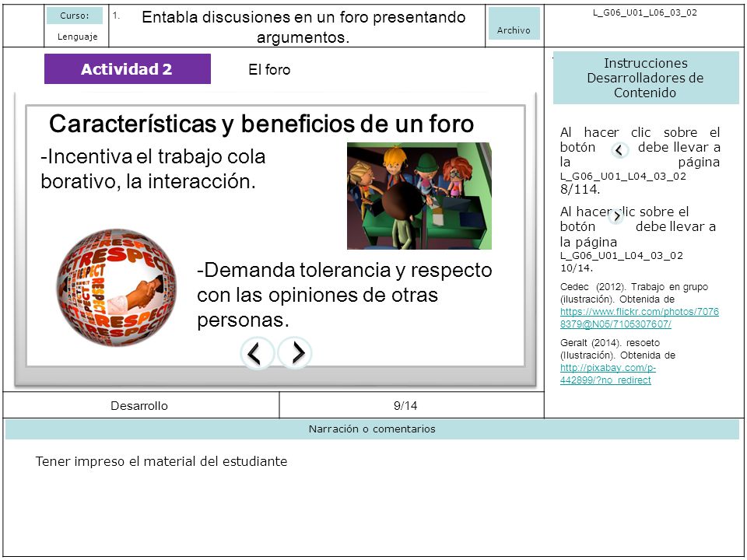Click the Lenguaje course name
Image resolution: width=747 pixels, height=560 pixels.
[x=77, y=37]
